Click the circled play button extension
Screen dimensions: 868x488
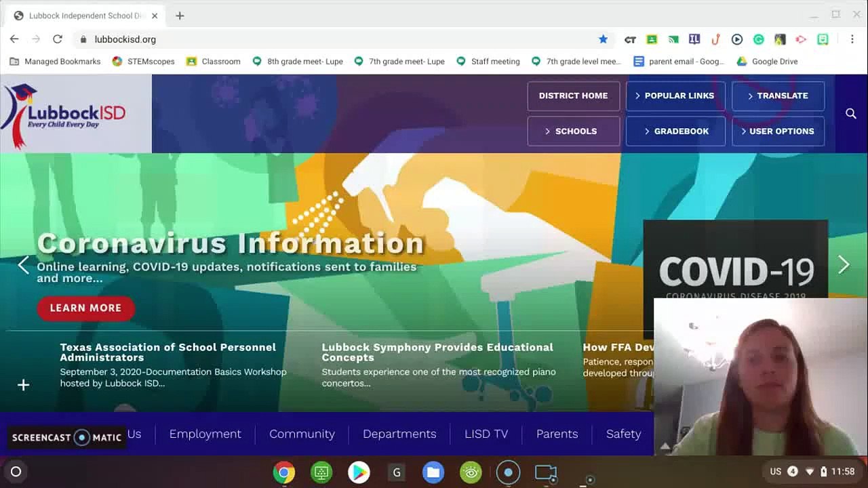click(x=737, y=39)
